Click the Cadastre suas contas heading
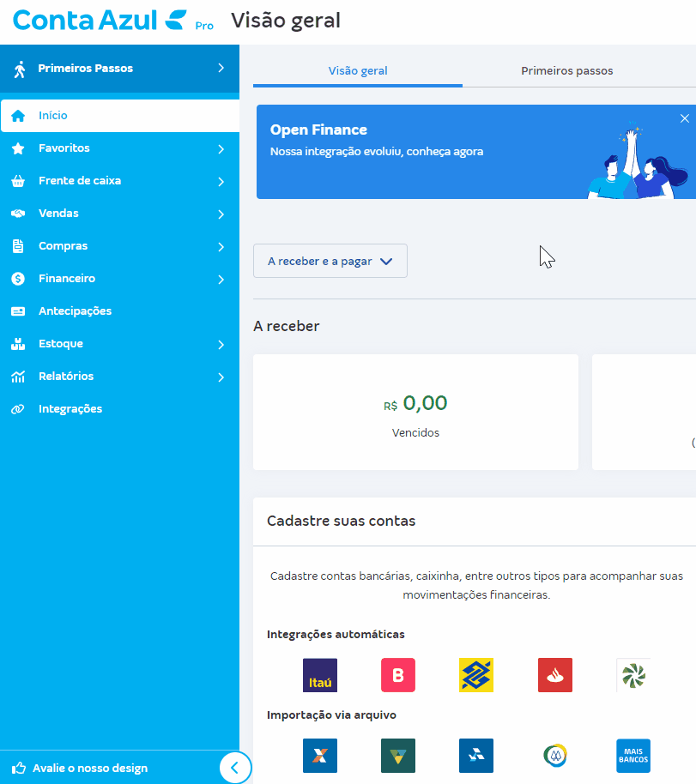 pyautogui.click(x=342, y=521)
